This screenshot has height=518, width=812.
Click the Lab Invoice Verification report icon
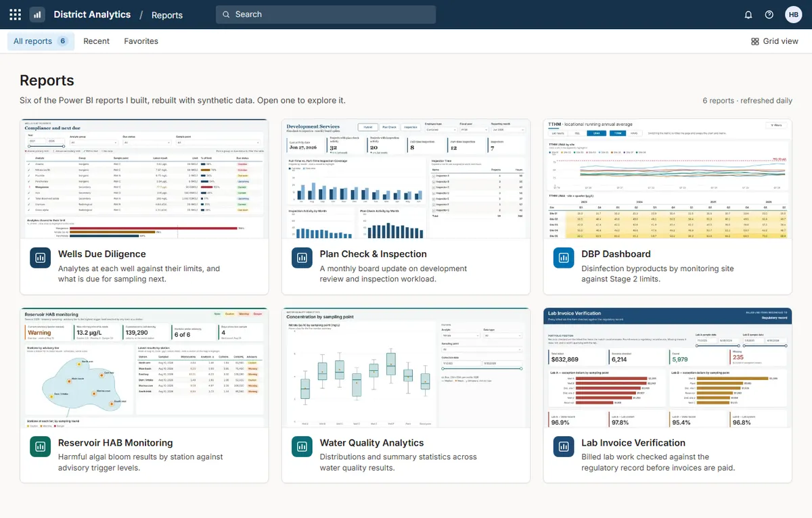pyautogui.click(x=564, y=446)
